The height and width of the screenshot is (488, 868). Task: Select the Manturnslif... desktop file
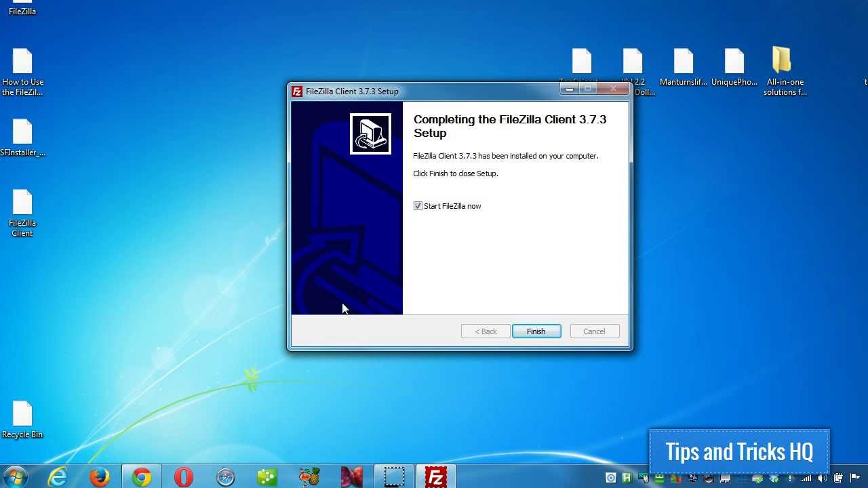(x=684, y=68)
